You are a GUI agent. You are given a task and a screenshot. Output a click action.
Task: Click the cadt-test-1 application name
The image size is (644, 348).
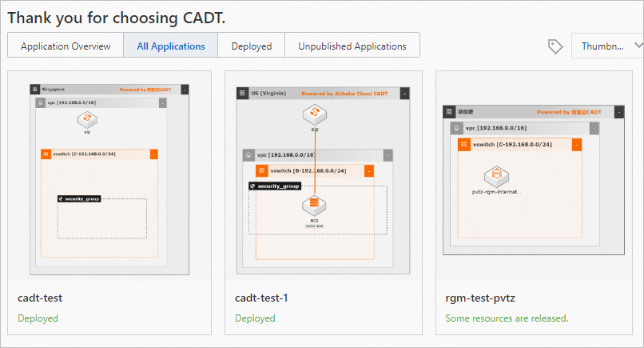click(x=261, y=298)
